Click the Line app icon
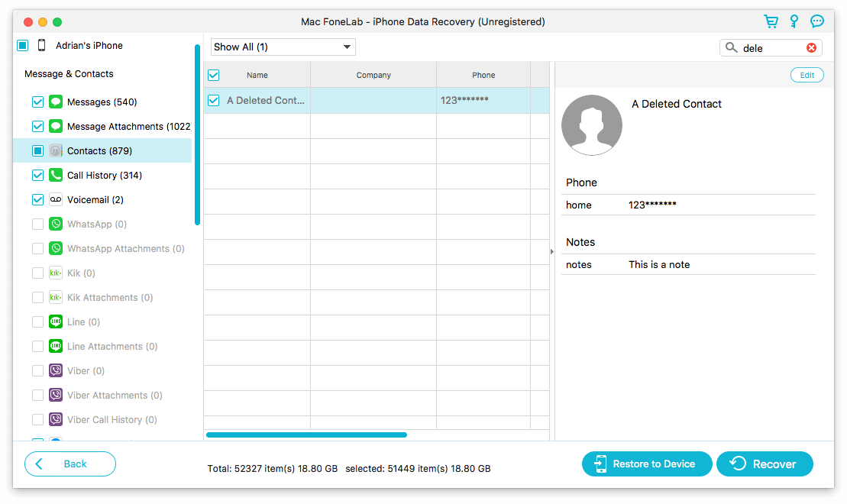 click(x=56, y=321)
